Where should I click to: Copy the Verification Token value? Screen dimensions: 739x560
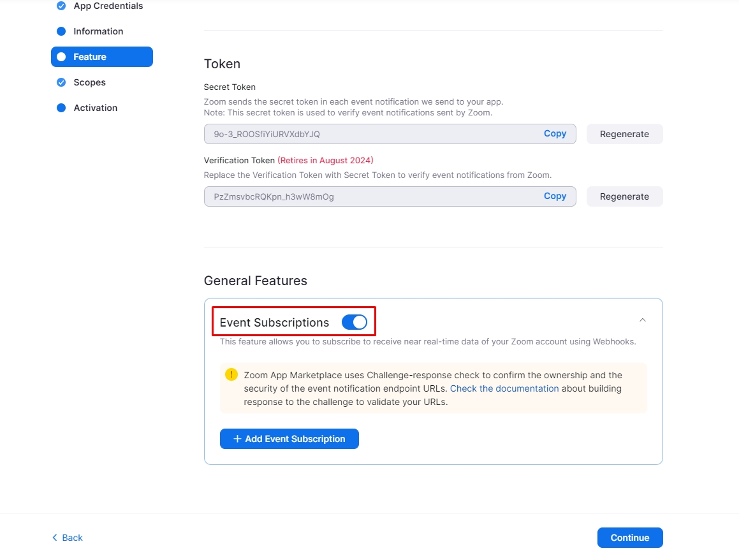click(555, 196)
